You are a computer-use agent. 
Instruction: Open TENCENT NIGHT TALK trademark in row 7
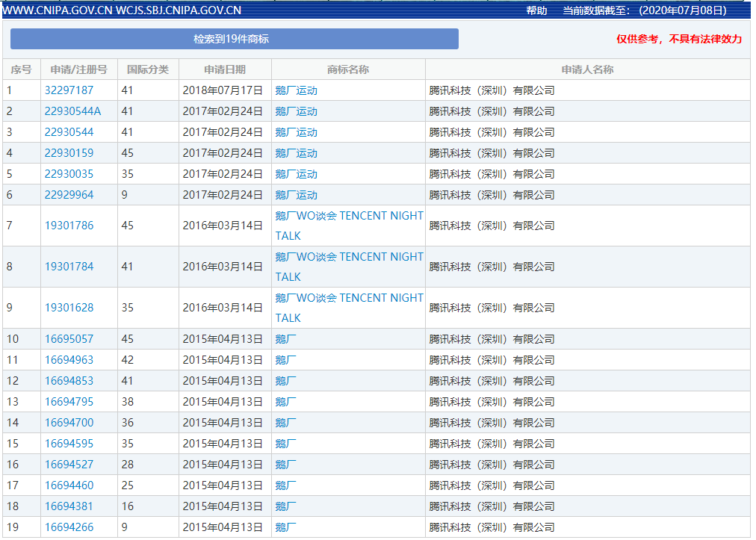(x=349, y=226)
